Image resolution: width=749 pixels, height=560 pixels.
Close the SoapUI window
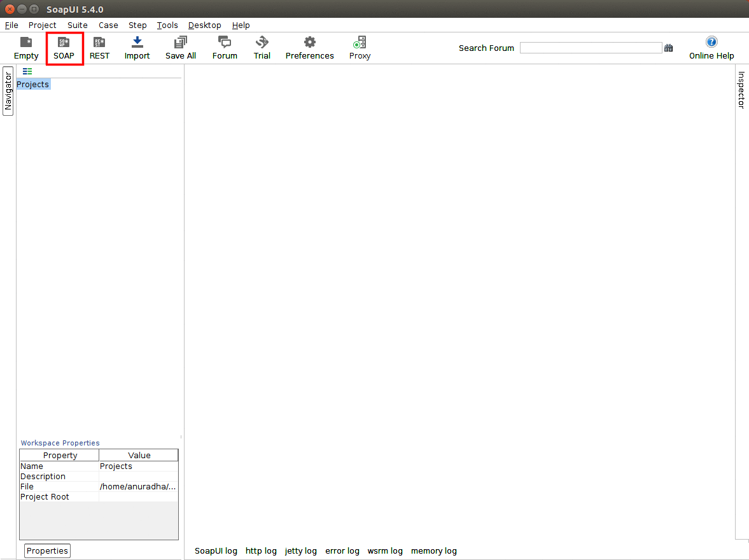pos(10,9)
